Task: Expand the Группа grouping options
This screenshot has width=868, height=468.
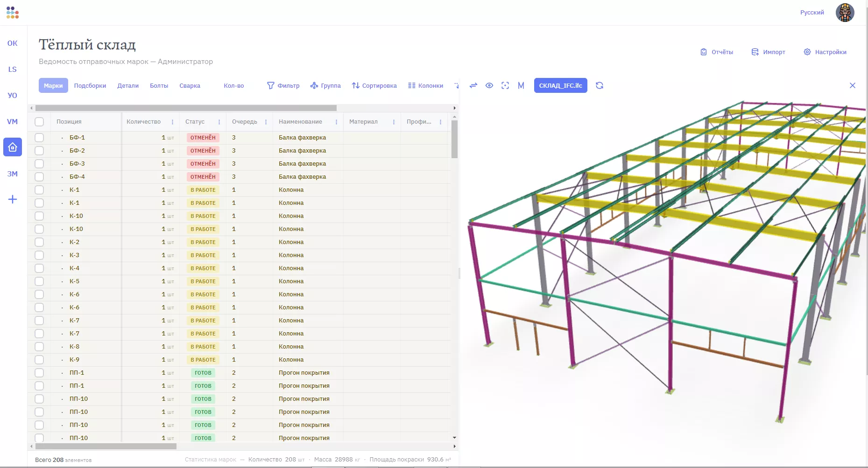Action: (x=325, y=85)
